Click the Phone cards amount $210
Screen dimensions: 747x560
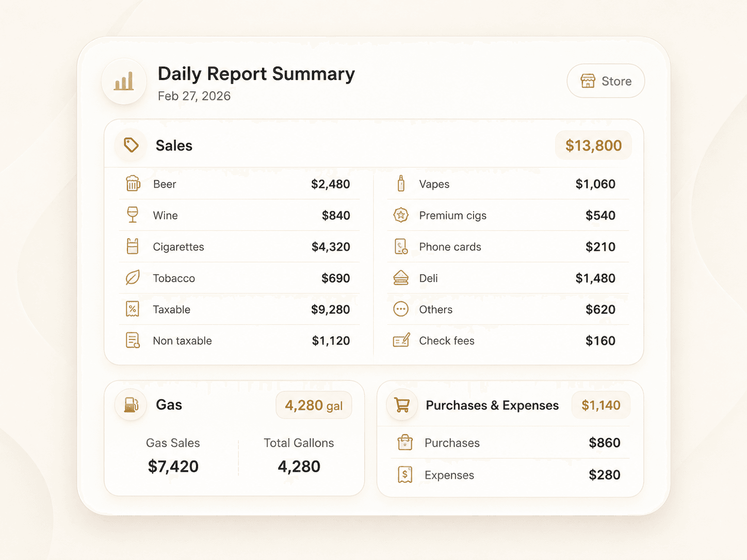pos(600,247)
